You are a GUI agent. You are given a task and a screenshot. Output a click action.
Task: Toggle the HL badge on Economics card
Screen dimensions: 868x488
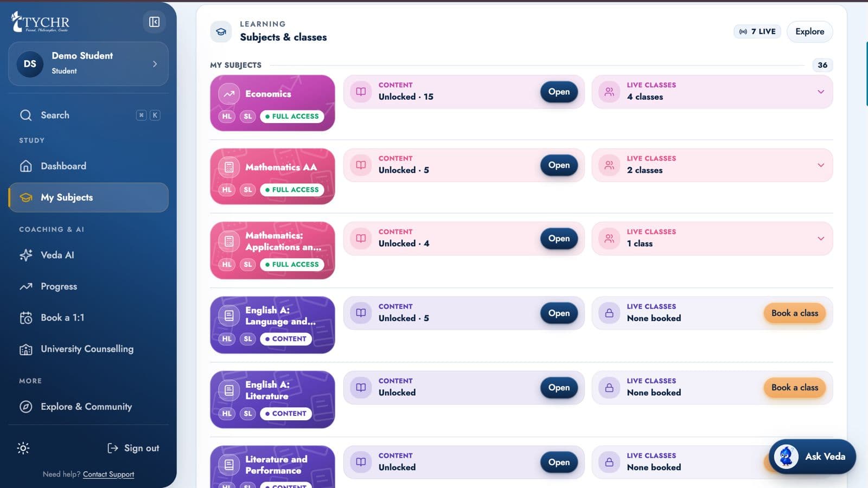(227, 116)
